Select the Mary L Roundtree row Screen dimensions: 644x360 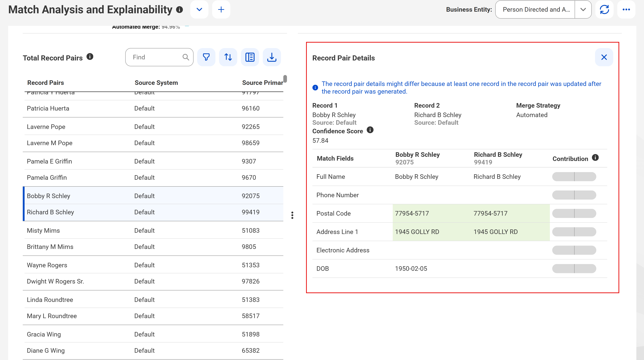[154, 316]
